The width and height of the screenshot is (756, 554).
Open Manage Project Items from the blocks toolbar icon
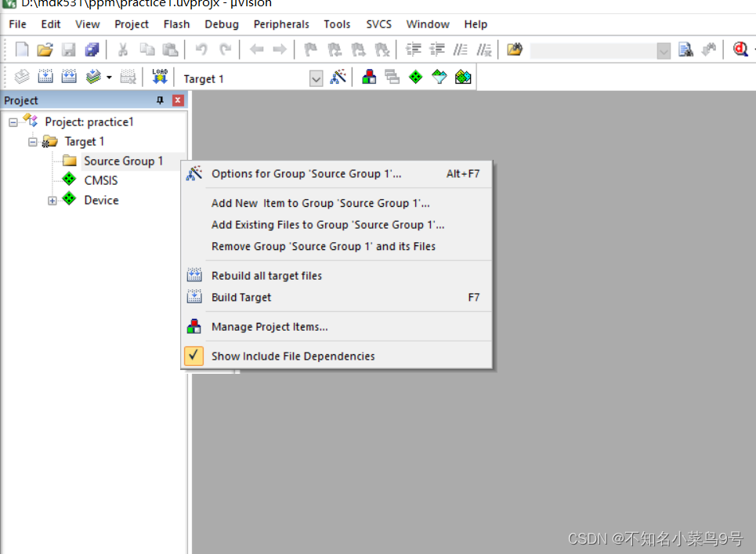pyautogui.click(x=369, y=77)
